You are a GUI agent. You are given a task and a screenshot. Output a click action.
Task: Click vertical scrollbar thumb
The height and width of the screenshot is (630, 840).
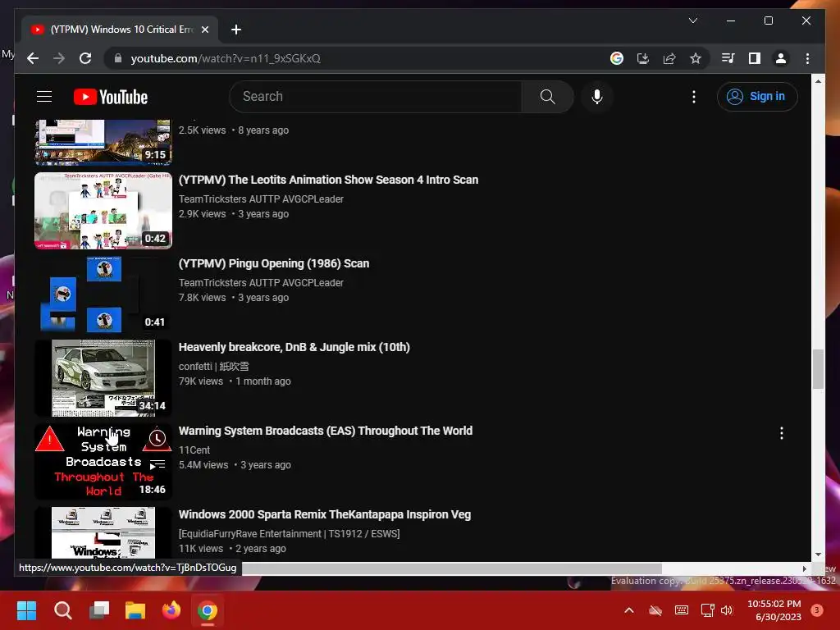coord(818,369)
